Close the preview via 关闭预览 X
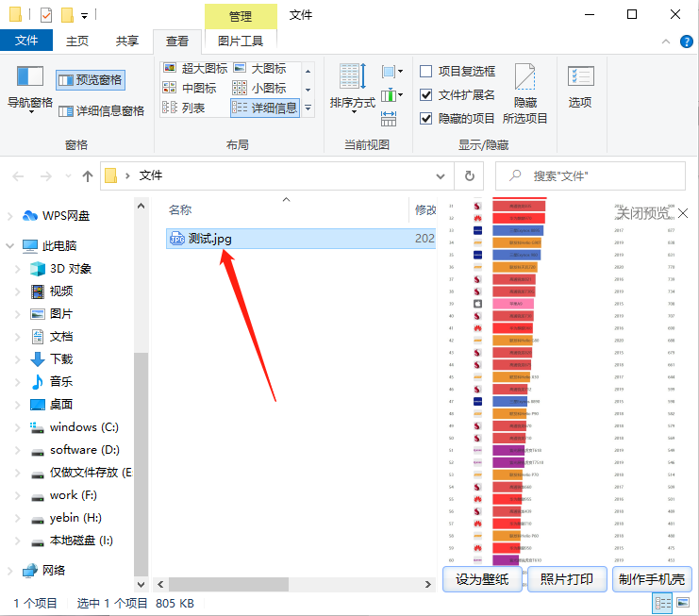The image size is (699, 616). (683, 213)
